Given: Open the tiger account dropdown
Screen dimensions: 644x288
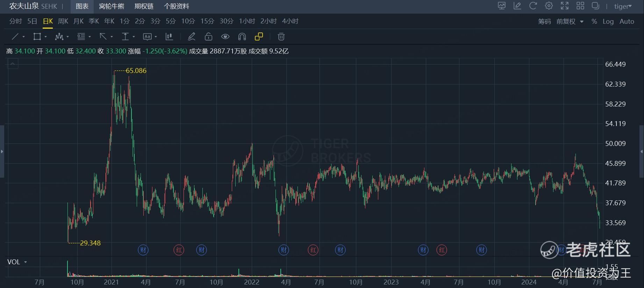Looking at the screenshot, I should [623, 6].
